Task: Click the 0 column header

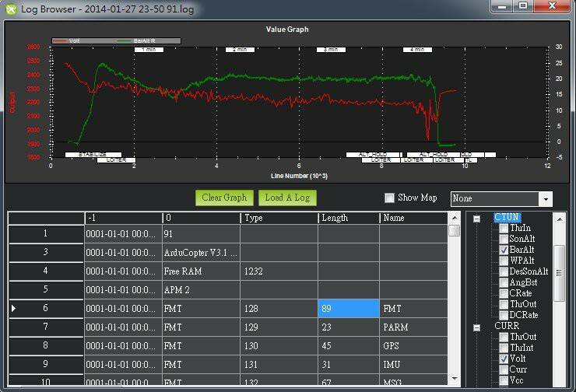Action: [202, 218]
